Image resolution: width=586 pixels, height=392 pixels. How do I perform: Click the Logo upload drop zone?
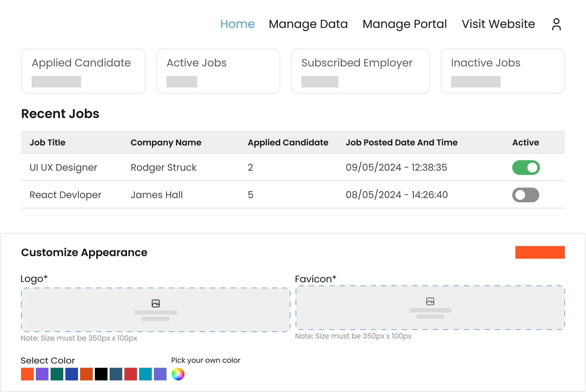pyautogui.click(x=156, y=310)
